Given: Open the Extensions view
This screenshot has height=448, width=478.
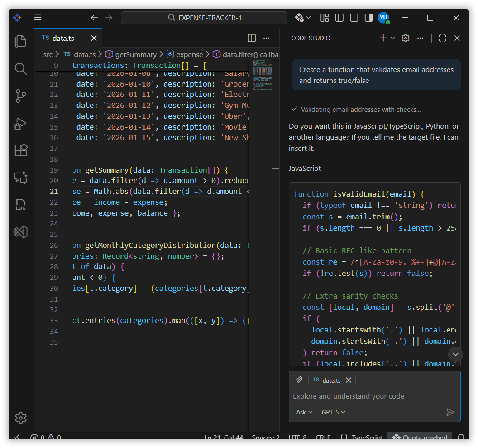Looking at the screenshot, I should pyautogui.click(x=20, y=150).
